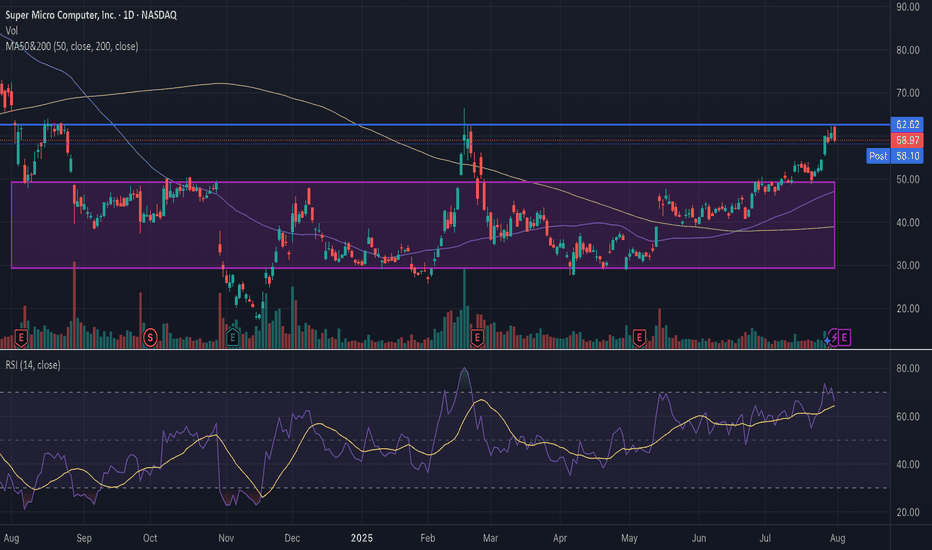The image size is (932, 550).
Task: Click the Oct label on time axis
Action: pos(150,538)
